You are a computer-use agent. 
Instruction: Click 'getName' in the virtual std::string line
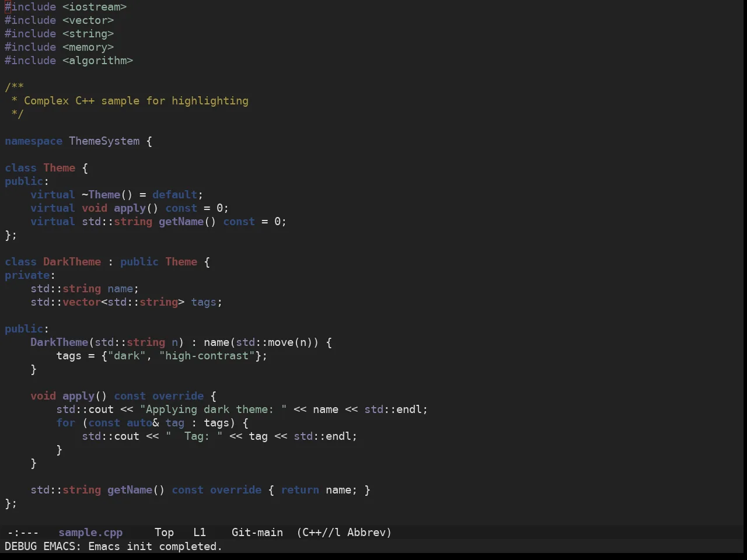coord(181,222)
